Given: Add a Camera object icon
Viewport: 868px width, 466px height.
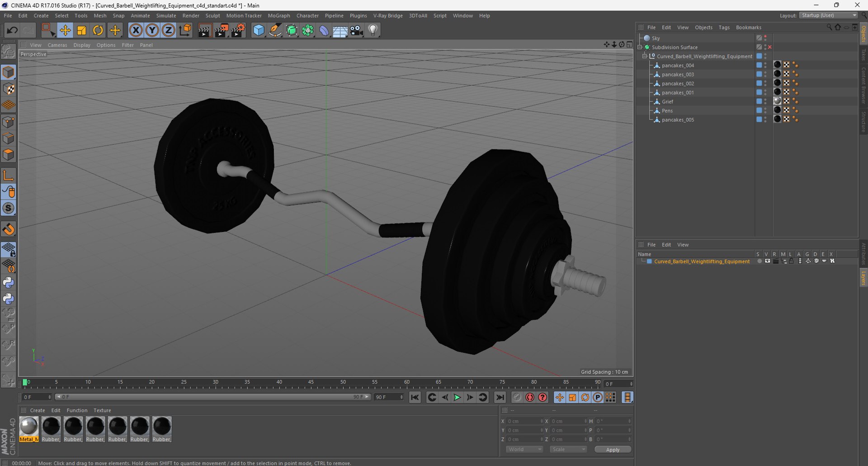Looking at the screenshot, I should 357,30.
